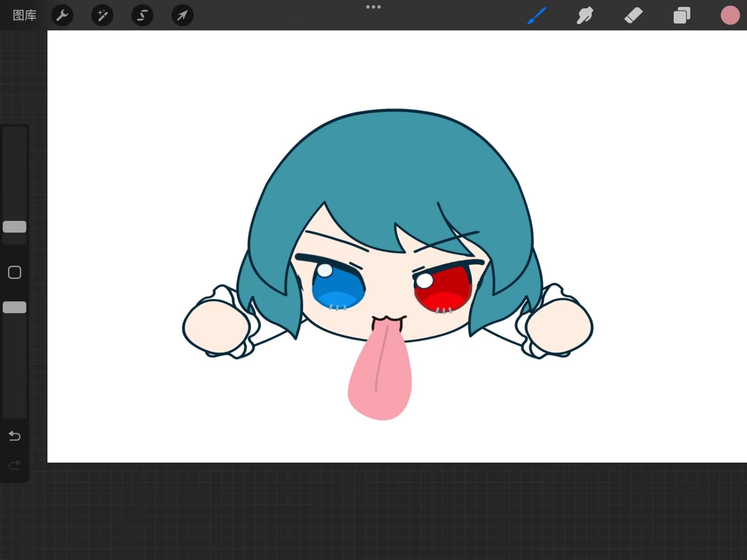Viewport: 747px width, 560px height.
Task: Select the Eraser tool
Action: 633,16
